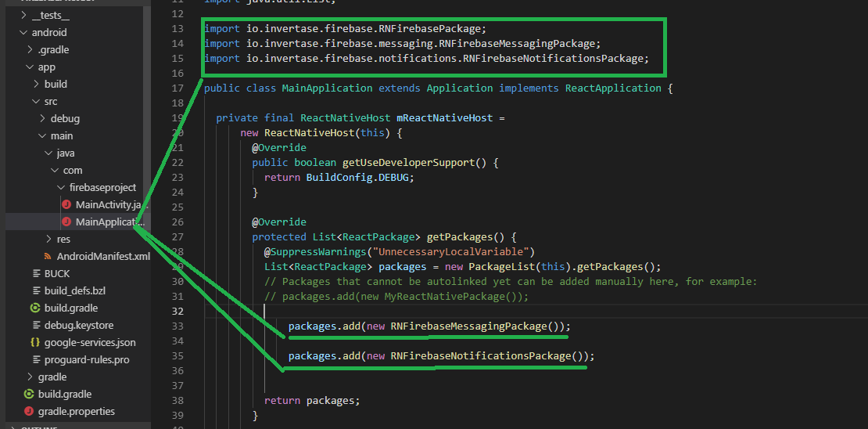Click the ReactApplication interface name
Image resolution: width=868 pixels, height=429 pixels.
click(x=613, y=88)
